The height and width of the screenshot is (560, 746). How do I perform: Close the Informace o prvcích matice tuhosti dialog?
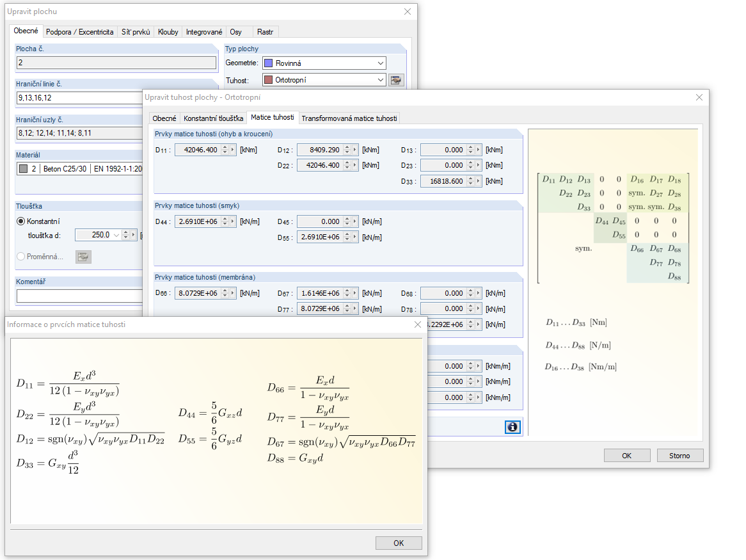tap(418, 324)
